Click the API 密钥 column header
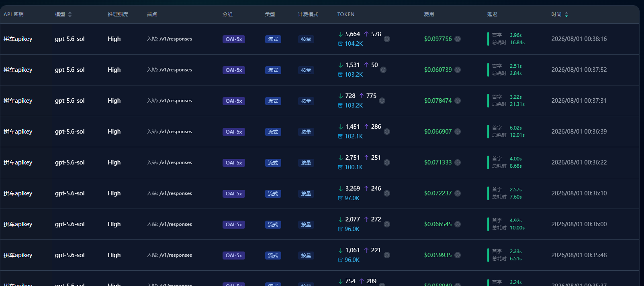Viewport: 644px width, 286px height. (14, 14)
